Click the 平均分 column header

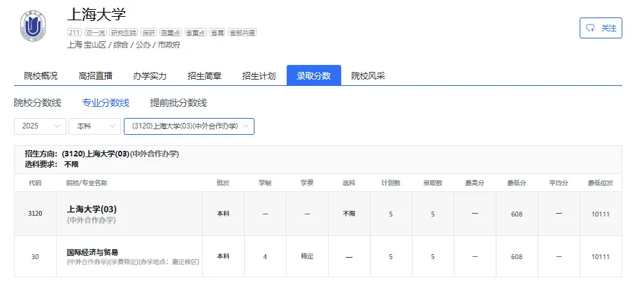559,183
